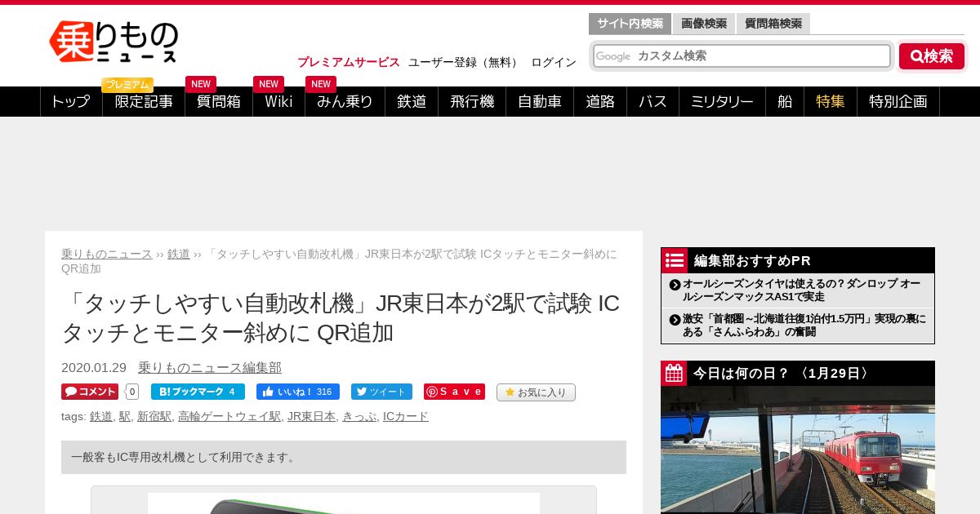Open the 特別企画 menu item
This screenshot has width=980, height=514.
coord(898,101)
